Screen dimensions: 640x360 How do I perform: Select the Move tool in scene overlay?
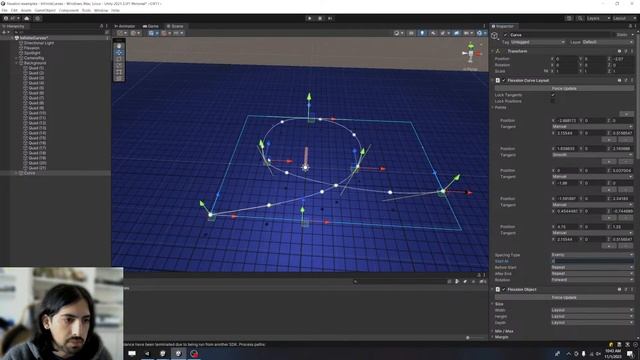tap(119, 53)
